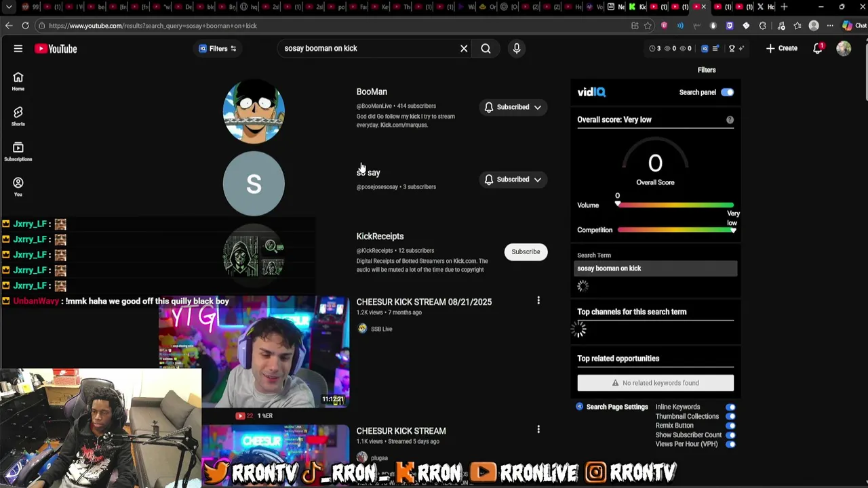Open Home in the left sidebar
Screen dimensions: 868x488
pyautogui.click(x=18, y=81)
